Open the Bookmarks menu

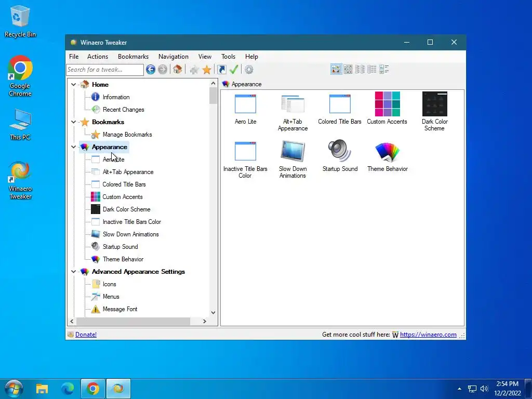pos(134,57)
